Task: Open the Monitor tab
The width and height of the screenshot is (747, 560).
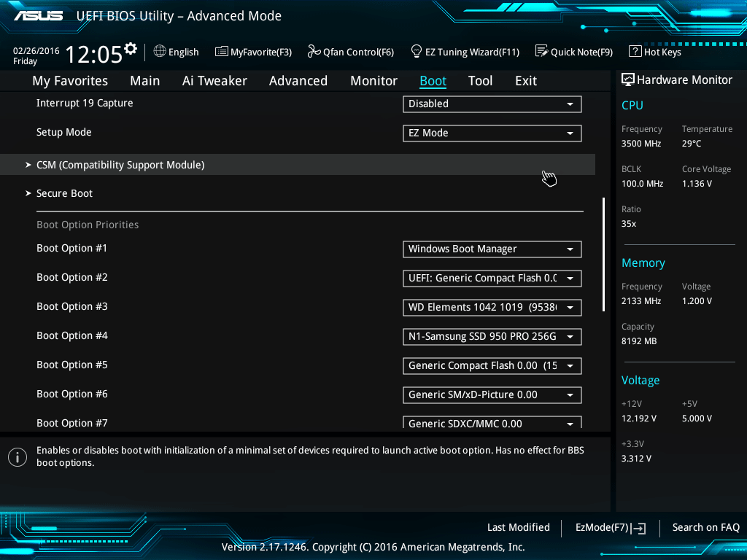Action: pos(373,81)
